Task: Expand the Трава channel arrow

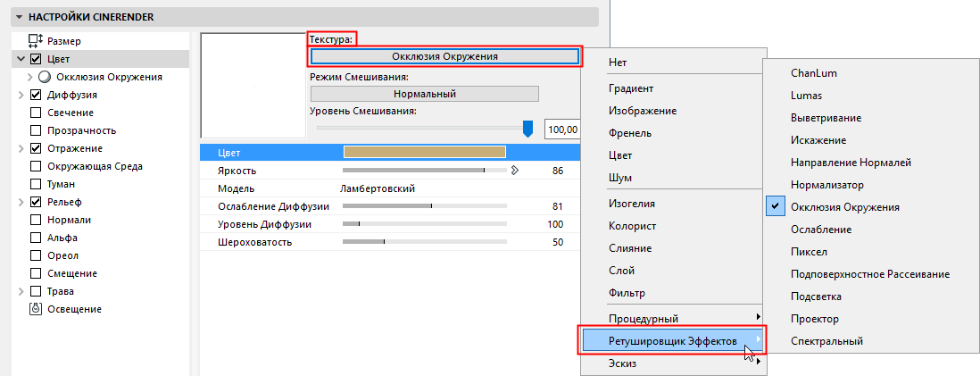Action: (21, 291)
